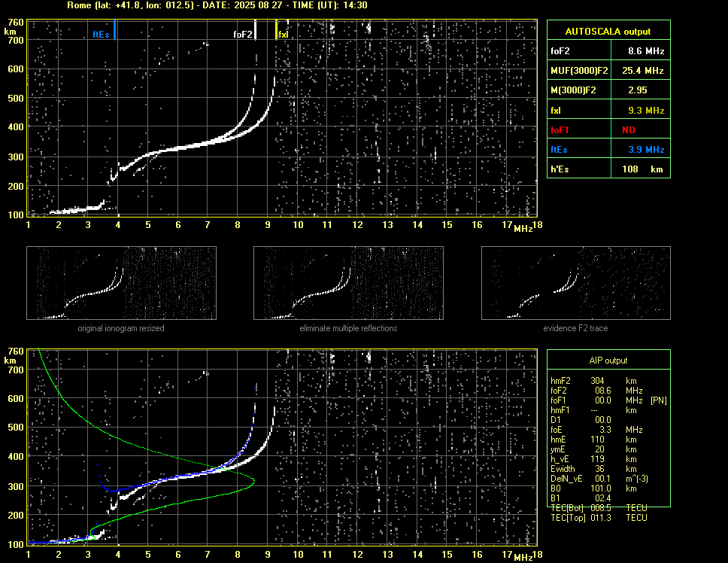The image size is (728, 563).
Task: Click the red foF1 NO value
Action: pos(629,130)
